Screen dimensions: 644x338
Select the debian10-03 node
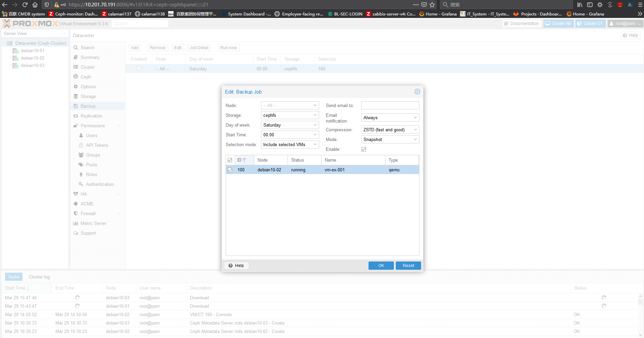32,66
